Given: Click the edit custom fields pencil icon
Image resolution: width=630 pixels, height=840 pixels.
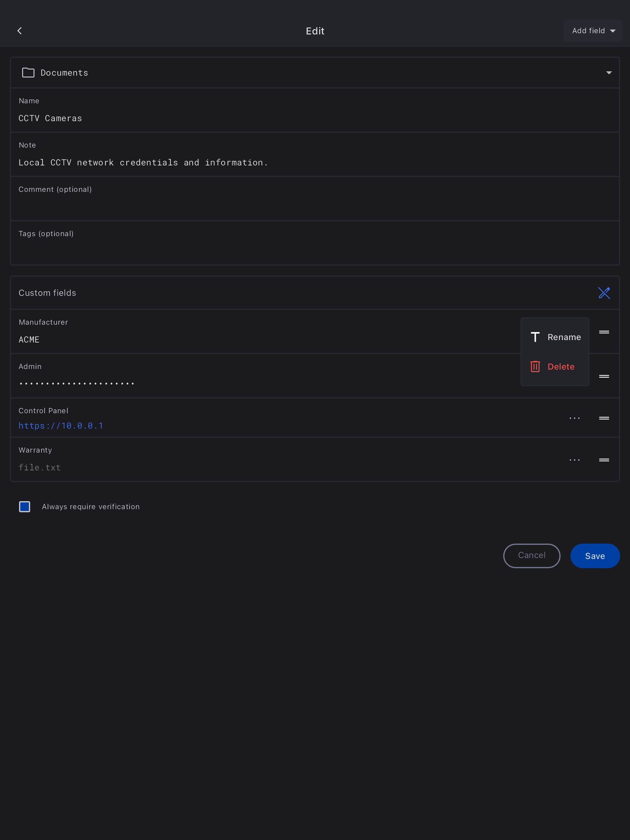Looking at the screenshot, I should 604,293.
